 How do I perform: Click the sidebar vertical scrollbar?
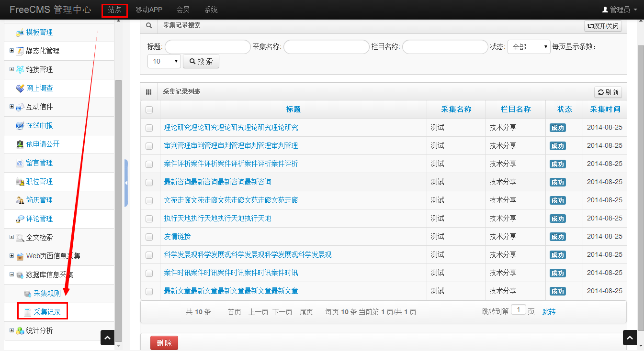coord(119,210)
